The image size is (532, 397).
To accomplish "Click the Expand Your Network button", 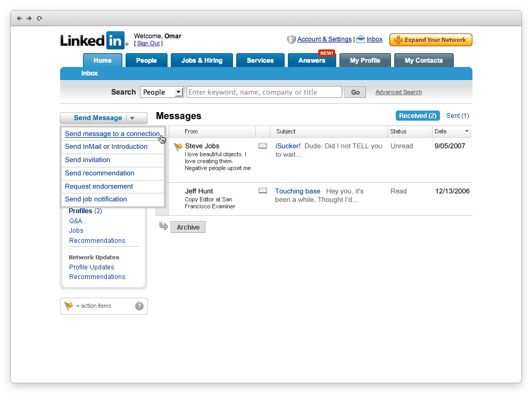I will click(431, 40).
